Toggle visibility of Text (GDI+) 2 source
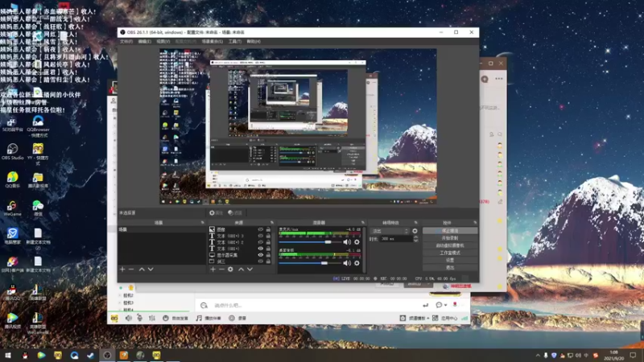644x362 pixels. (x=260, y=242)
